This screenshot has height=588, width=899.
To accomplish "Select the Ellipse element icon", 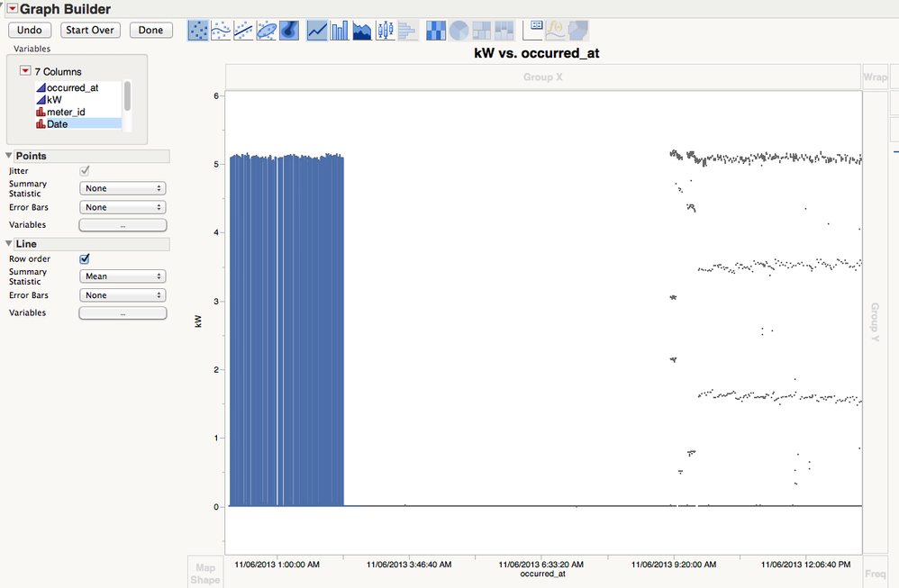I will coord(266,31).
